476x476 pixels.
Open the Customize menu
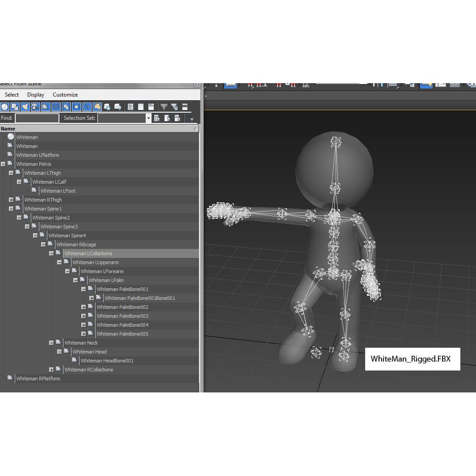click(65, 95)
